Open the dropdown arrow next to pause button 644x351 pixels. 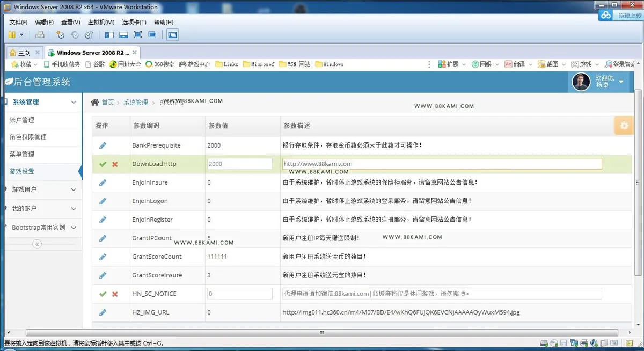click(x=21, y=35)
